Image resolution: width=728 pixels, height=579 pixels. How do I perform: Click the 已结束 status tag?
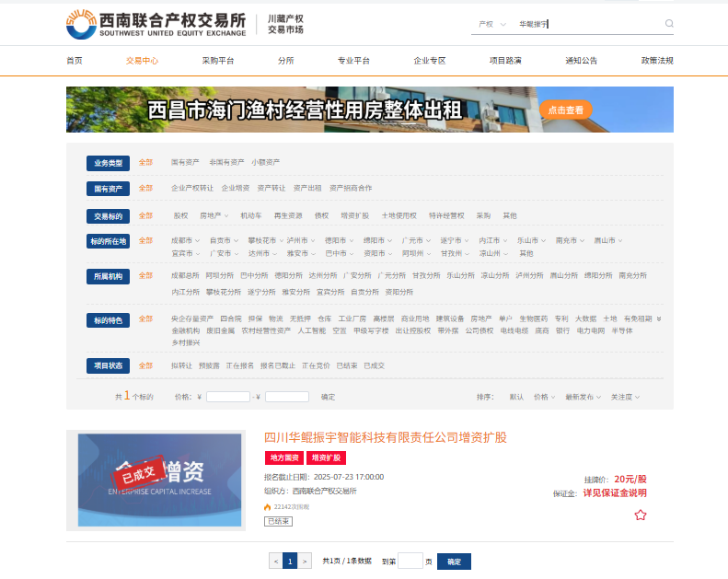tap(278, 521)
